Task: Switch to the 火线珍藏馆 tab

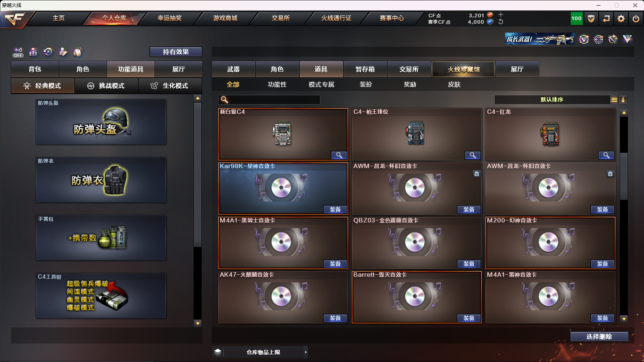Action: (x=464, y=69)
